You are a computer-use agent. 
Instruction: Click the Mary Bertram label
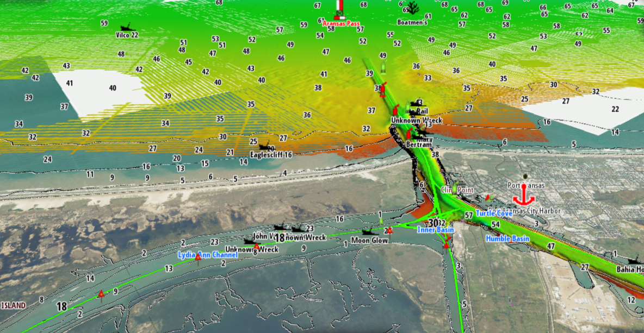419,142
